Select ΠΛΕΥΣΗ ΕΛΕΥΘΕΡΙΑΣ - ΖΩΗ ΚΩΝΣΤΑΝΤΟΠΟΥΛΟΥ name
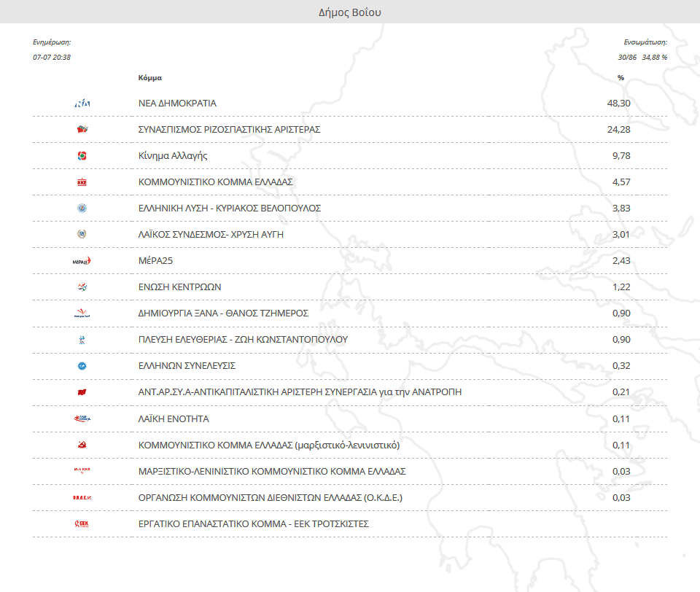Image resolution: width=700 pixels, height=592 pixels. [x=243, y=340]
